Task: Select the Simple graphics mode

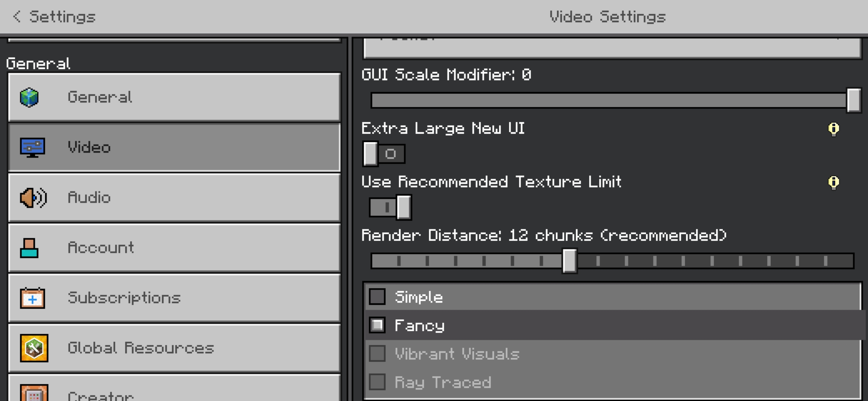Action: click(x=377, y=297)
